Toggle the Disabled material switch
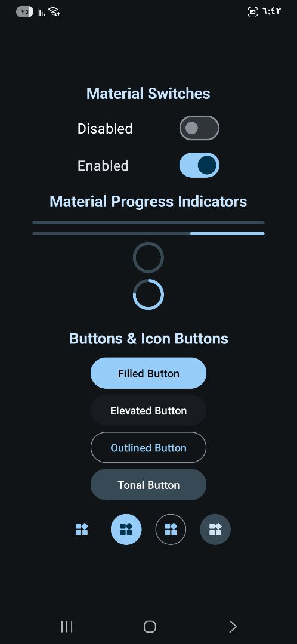 199,128
